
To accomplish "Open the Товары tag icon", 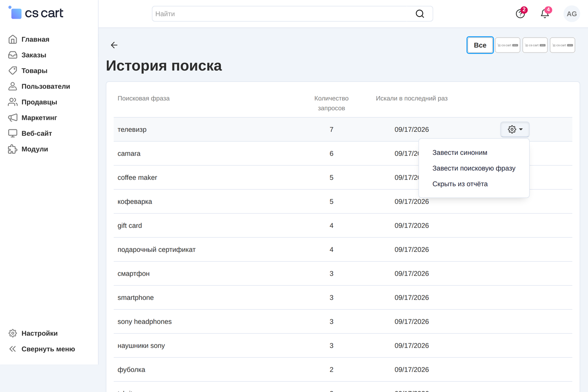I will coord(13,71).
